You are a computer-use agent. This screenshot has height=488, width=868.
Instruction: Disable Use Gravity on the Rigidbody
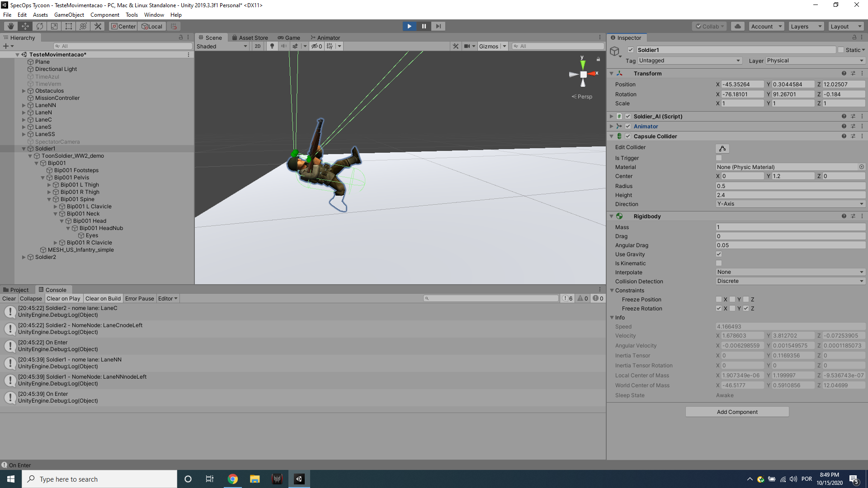tap(718, 254)
